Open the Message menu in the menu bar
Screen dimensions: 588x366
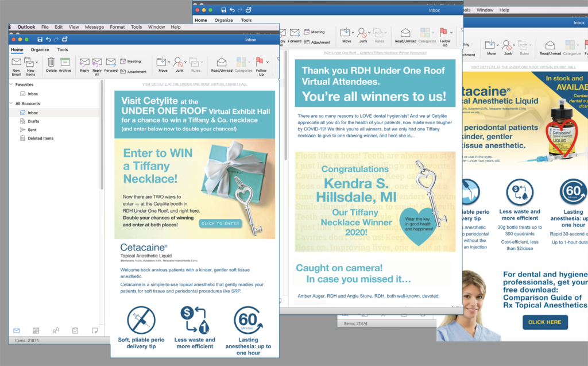click(x=95, y=27)
